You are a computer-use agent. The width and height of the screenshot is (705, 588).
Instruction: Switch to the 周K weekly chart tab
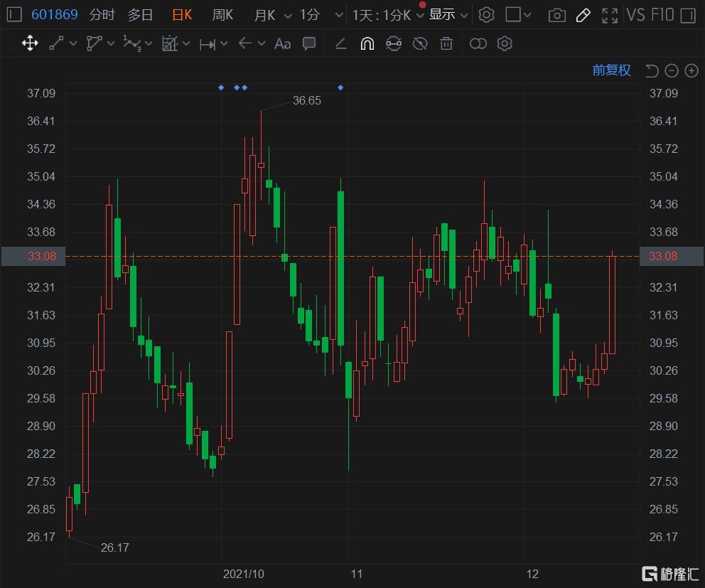click(x=222, y=15)
